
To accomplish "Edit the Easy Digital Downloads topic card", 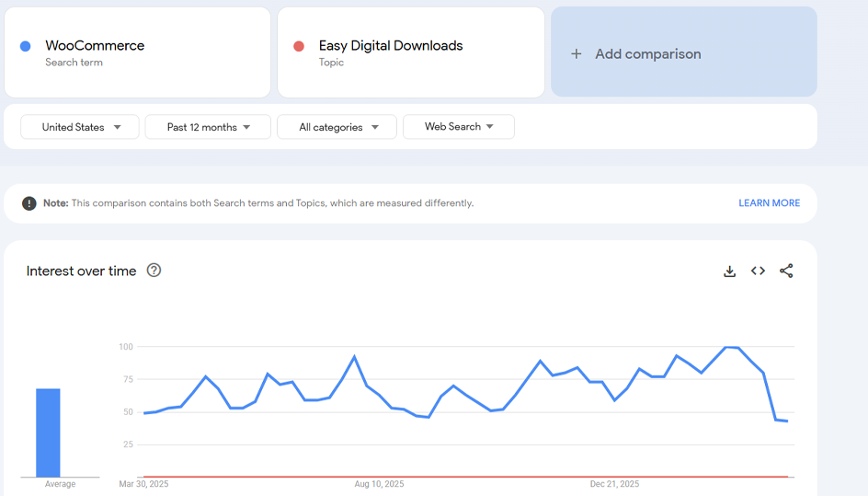I will [411, 52].
